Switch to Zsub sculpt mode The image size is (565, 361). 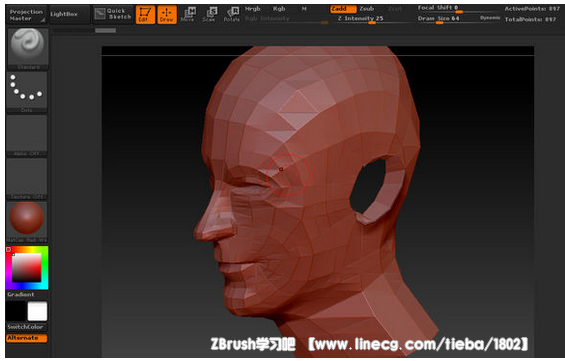point(367,9)
